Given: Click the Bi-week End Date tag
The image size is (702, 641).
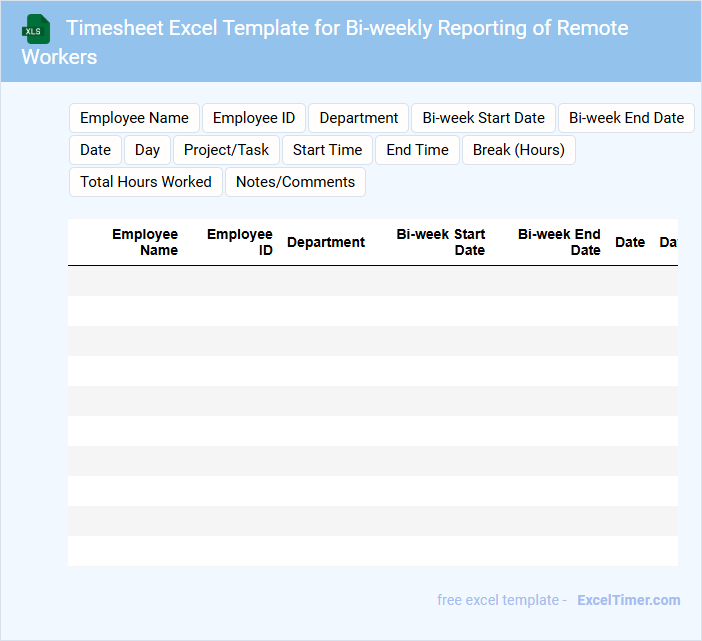Looking at the screenshot, I should coord(626,118).
